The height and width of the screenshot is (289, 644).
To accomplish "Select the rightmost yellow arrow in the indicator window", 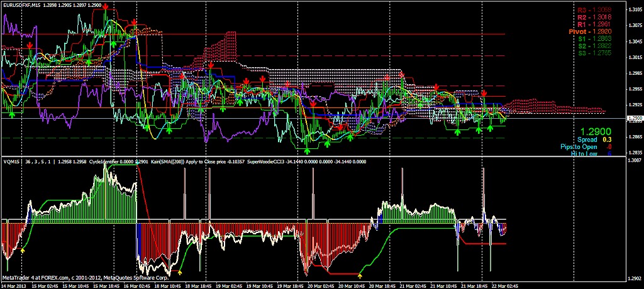I will (x=360, y=275).
